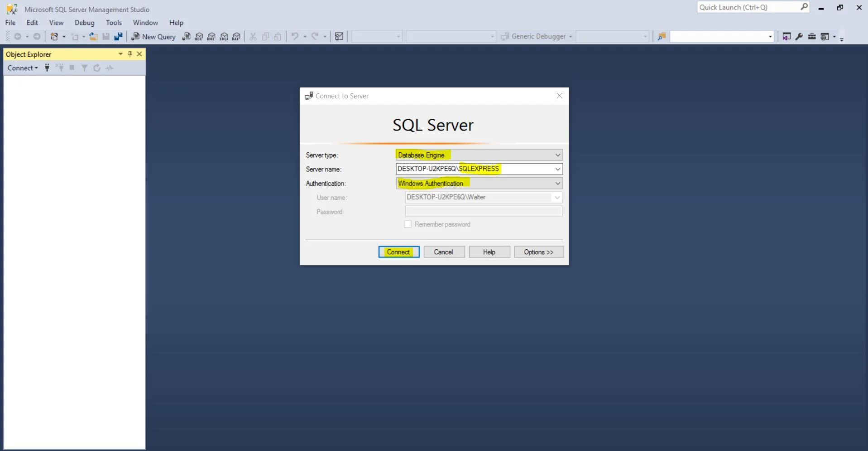Click the Find in Files icon
The height and width of the screenshot is (451, 868).
[662, 37]
